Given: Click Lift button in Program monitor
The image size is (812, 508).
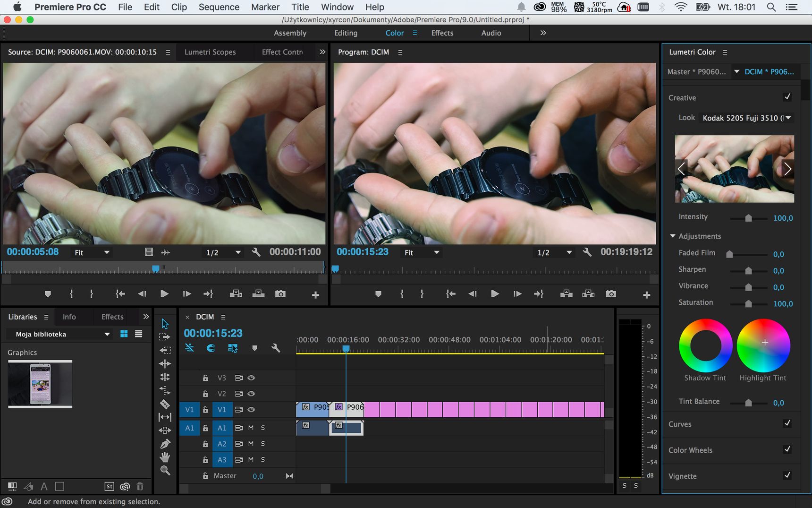Looking at the screenshot, I should click(566, 294).
